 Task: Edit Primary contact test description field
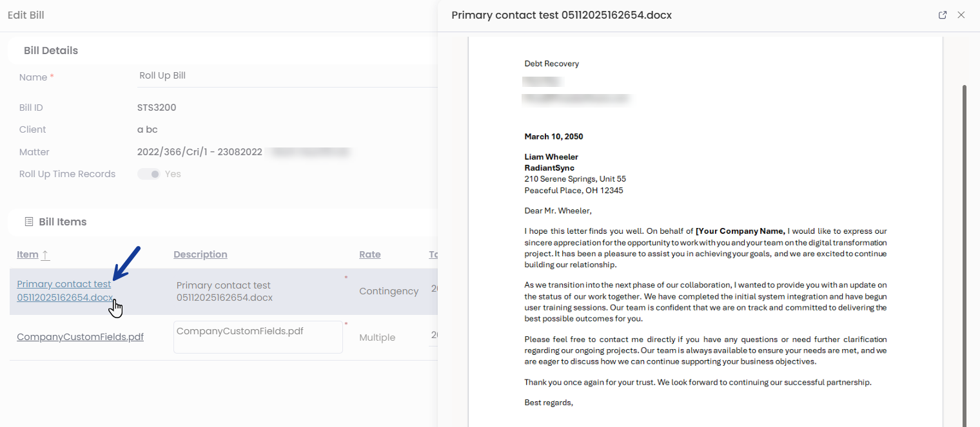click(258, 291)
